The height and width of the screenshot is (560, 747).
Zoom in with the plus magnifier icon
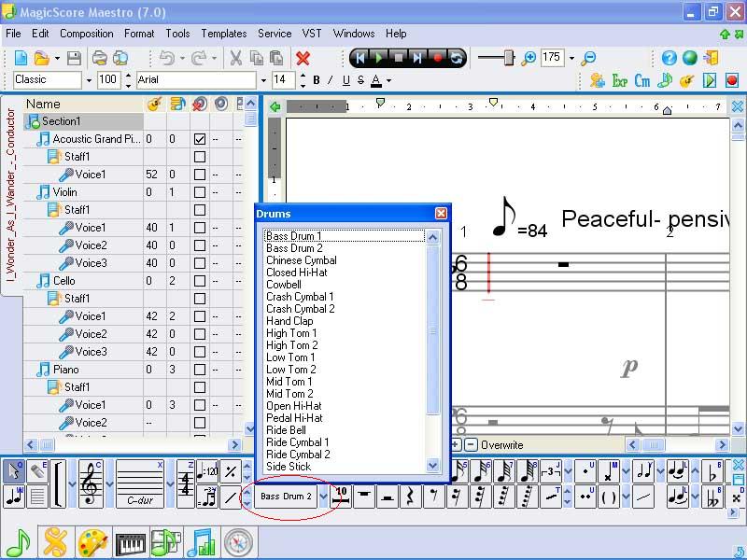[x=529, y=58]
